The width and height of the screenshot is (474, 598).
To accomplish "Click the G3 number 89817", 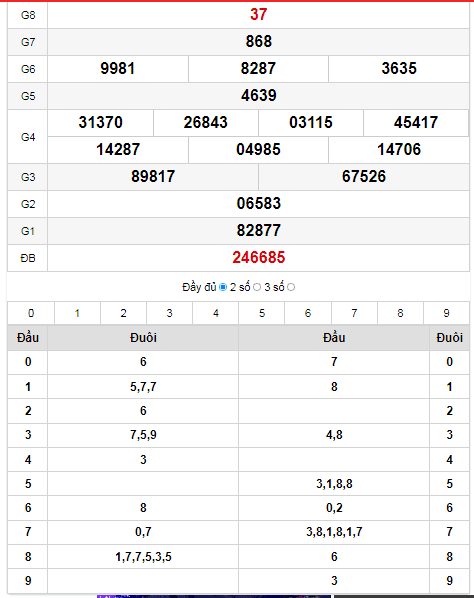I will (x=153, y=177).
